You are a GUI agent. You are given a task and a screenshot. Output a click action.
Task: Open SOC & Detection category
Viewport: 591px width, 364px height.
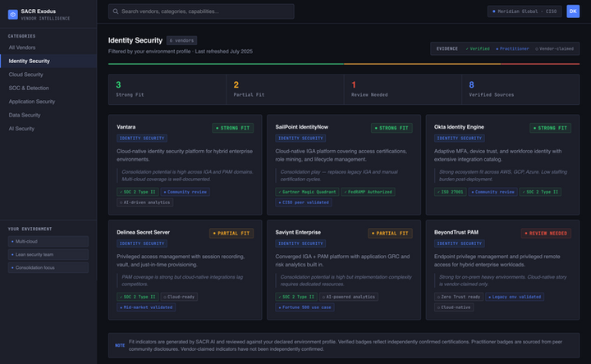(x=48, y=88)
